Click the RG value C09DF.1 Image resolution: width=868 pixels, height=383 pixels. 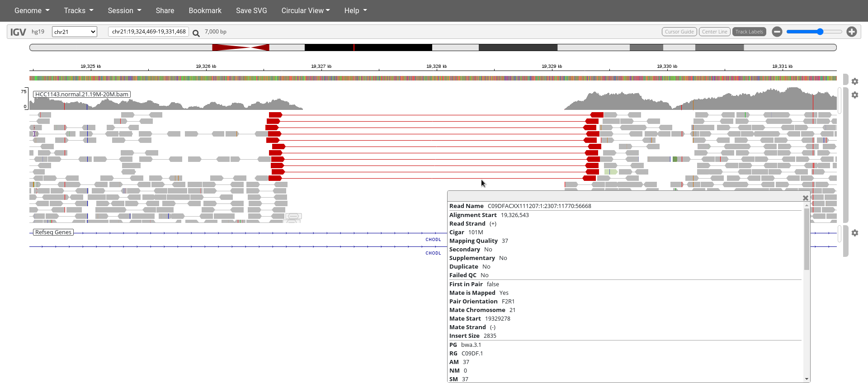tap(472, 353)
